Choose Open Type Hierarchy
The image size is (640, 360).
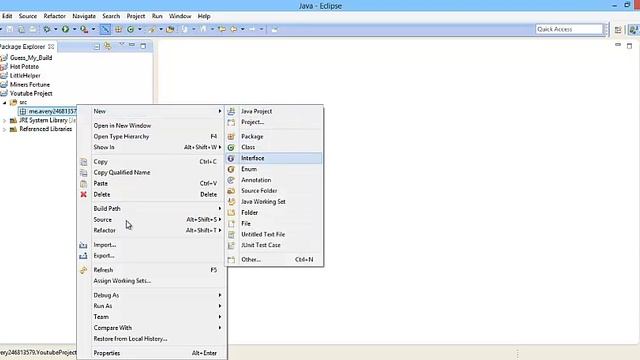pyautogui.click(x=152, y=136)
